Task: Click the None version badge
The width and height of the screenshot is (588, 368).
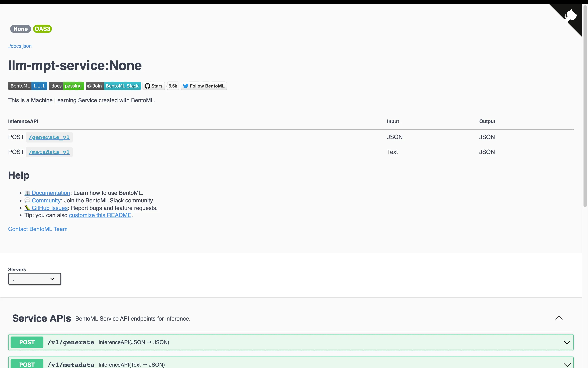Action: pos(21,29)
